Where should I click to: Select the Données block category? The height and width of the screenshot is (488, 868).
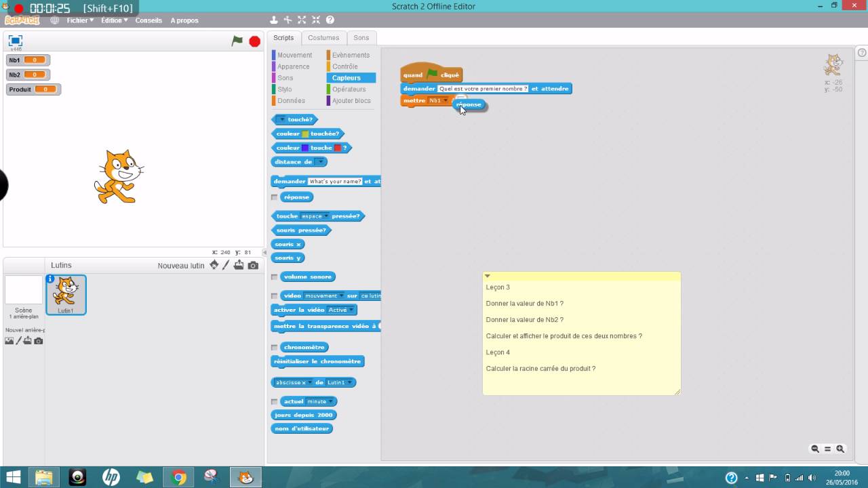click(291, 100)
